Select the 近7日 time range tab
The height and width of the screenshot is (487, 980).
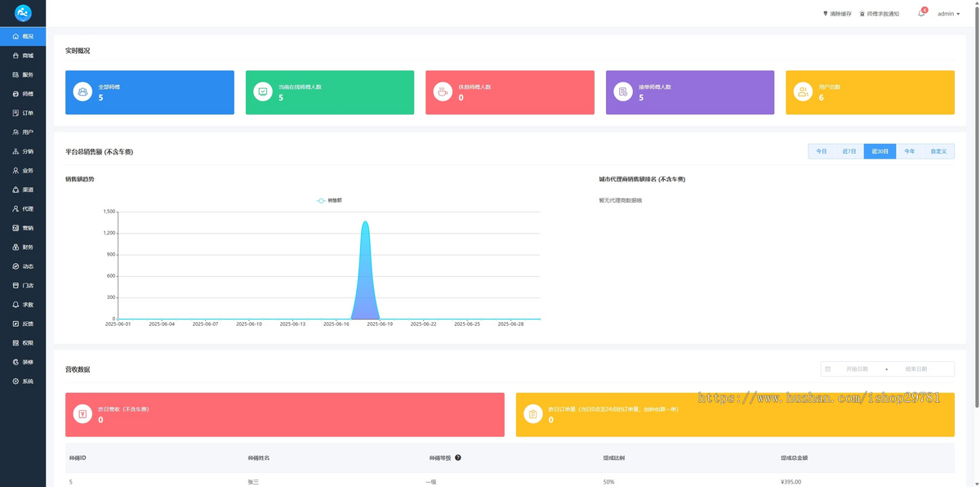tap(849, 151)
